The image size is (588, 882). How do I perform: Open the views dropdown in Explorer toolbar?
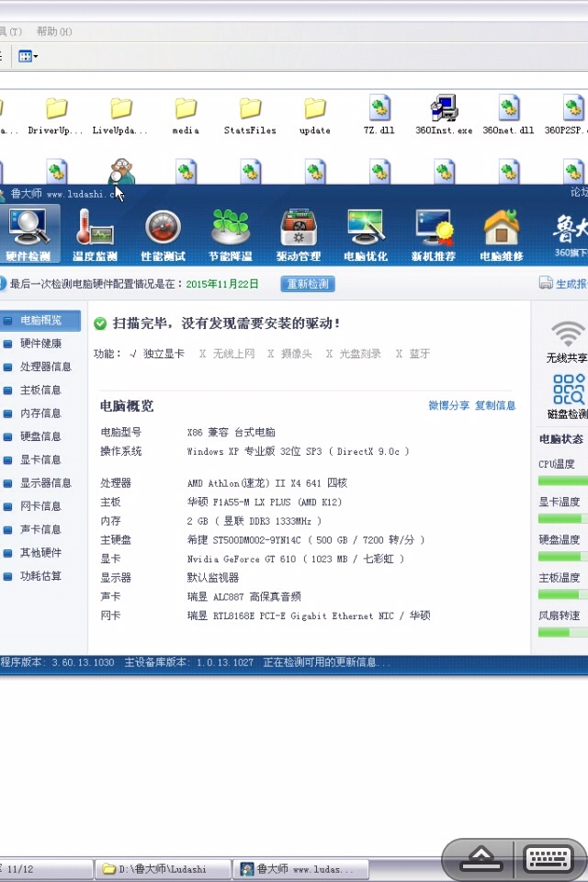pos(28,56)
